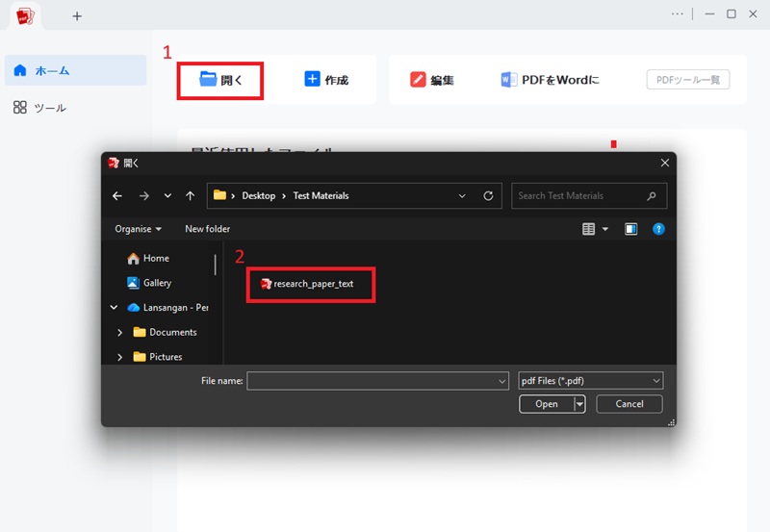
Task: Toggle the preview pane icon
Action: pyautogui.click(x=630, y=229)
